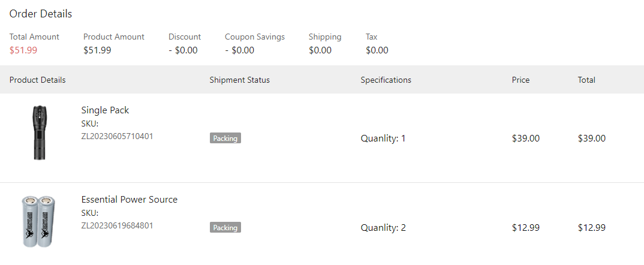Click the flashlight product thumbnail
Viewport: 644px width, 265px height.
pos(39,133)
